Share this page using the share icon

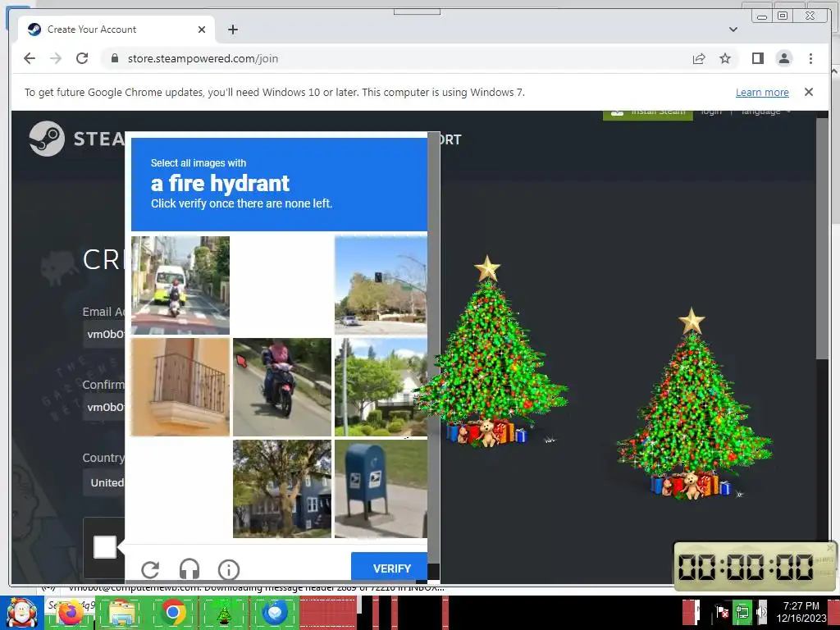click(x=699, y=58)
